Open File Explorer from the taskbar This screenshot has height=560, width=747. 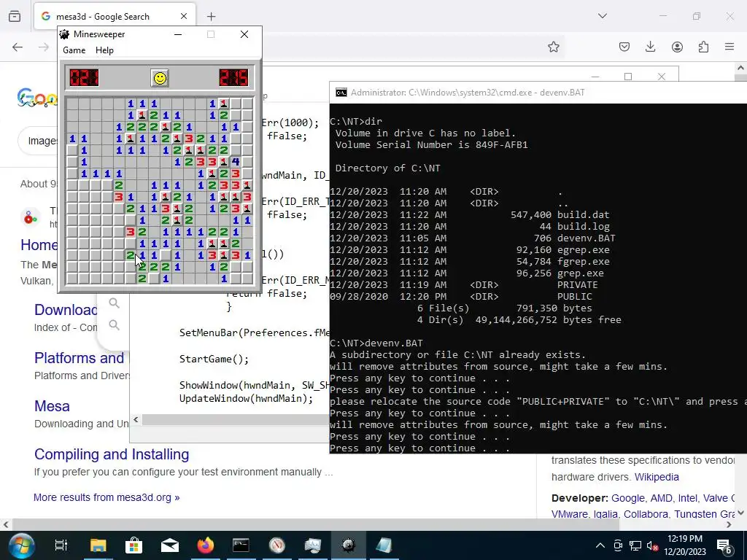98,545
